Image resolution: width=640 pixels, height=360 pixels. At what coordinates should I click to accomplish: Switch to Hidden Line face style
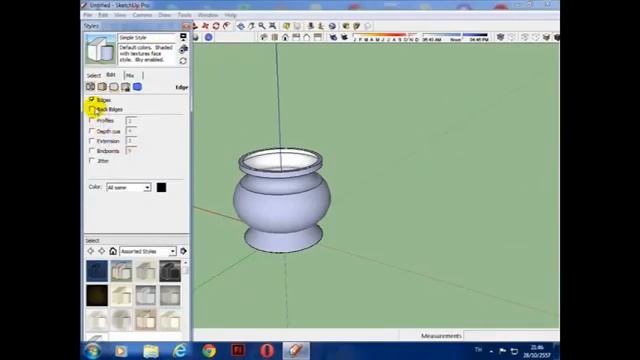tap(536, 37)
